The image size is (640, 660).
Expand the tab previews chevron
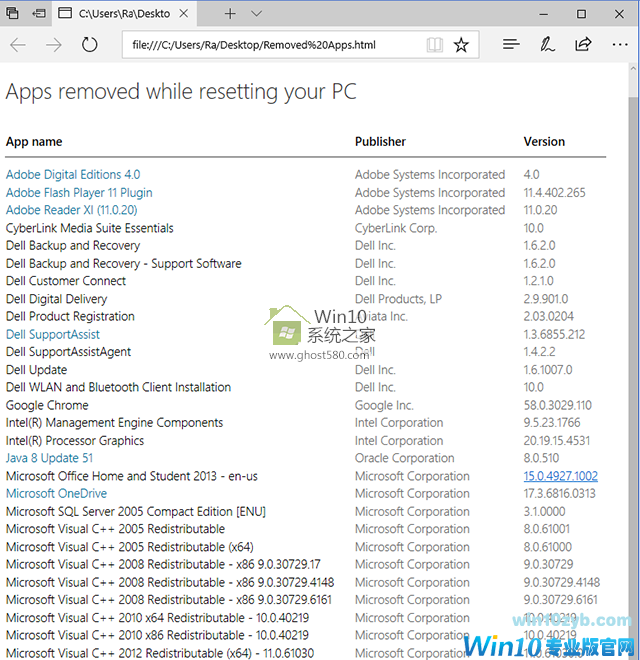click(257, 14)
